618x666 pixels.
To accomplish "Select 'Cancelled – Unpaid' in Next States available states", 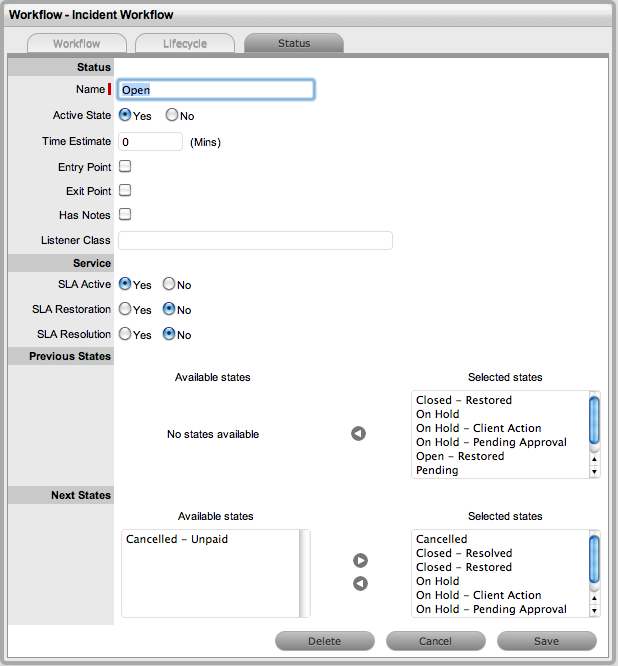I will (x=177, y=539).
